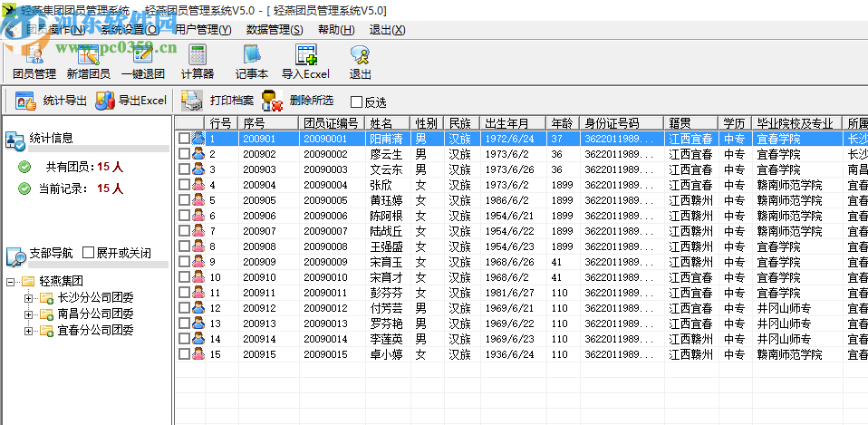Open the 帮助(H) menu

pos(336,30)
